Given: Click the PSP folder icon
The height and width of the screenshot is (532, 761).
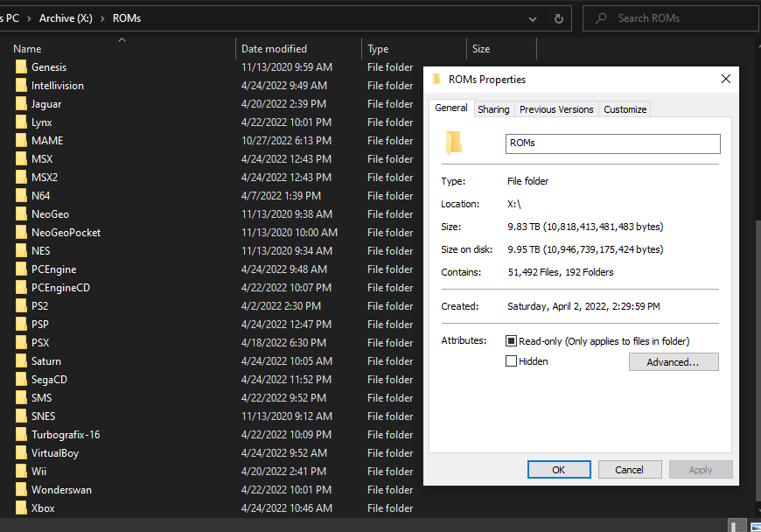Looking at the screenshot, I should pos(21,325).
